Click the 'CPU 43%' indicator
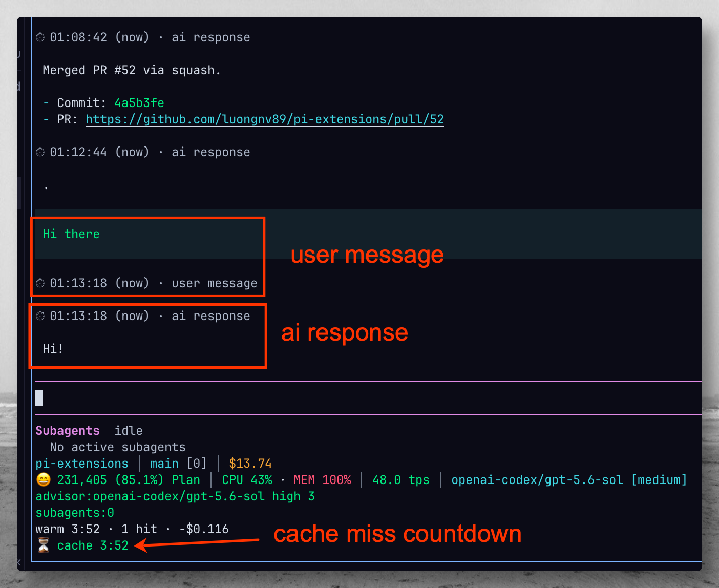719x588 pixels. [247, 480]
